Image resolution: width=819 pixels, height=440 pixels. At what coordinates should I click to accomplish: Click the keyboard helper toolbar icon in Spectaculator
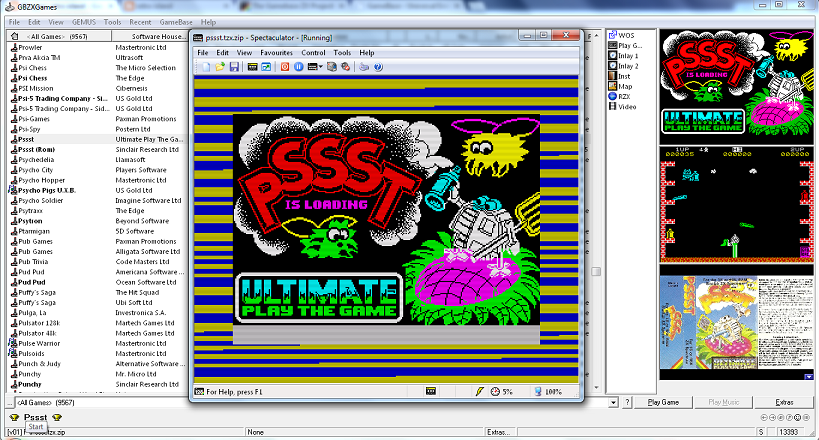[x=252, y=67]
